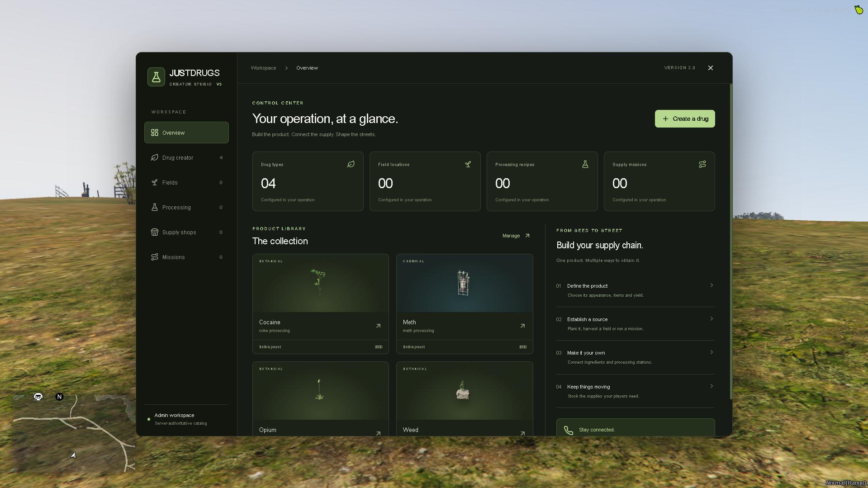Click the VERSION 3.0 label
Image resolution: width=868 pixels, height=488 pixels.
click(679, 68)
